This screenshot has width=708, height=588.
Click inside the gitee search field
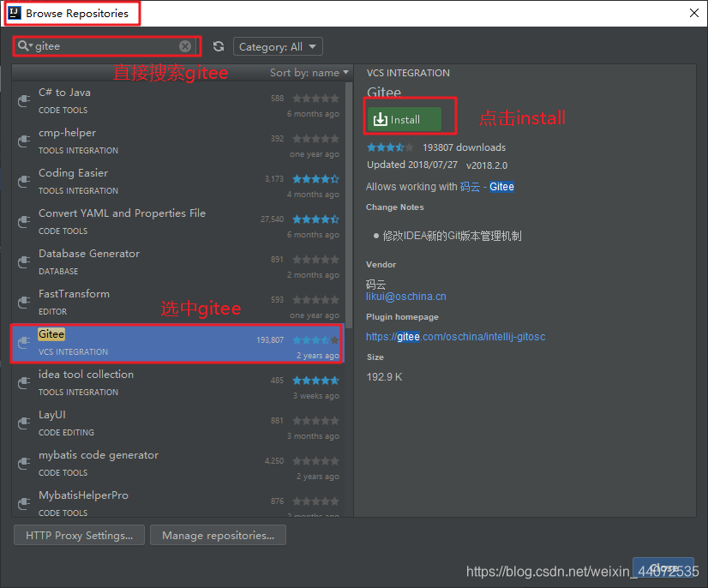106,46
